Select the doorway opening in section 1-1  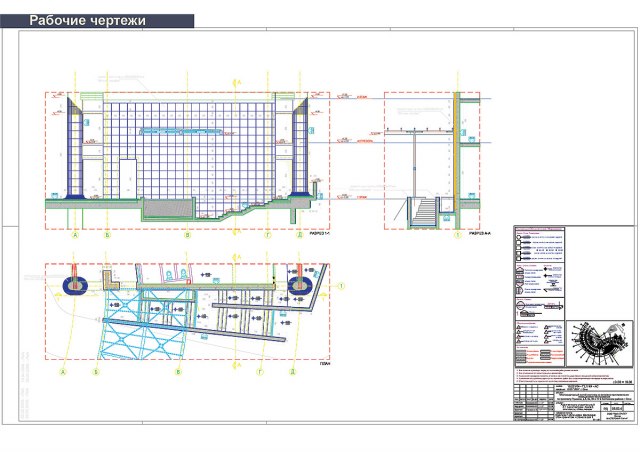pos(128,179)
